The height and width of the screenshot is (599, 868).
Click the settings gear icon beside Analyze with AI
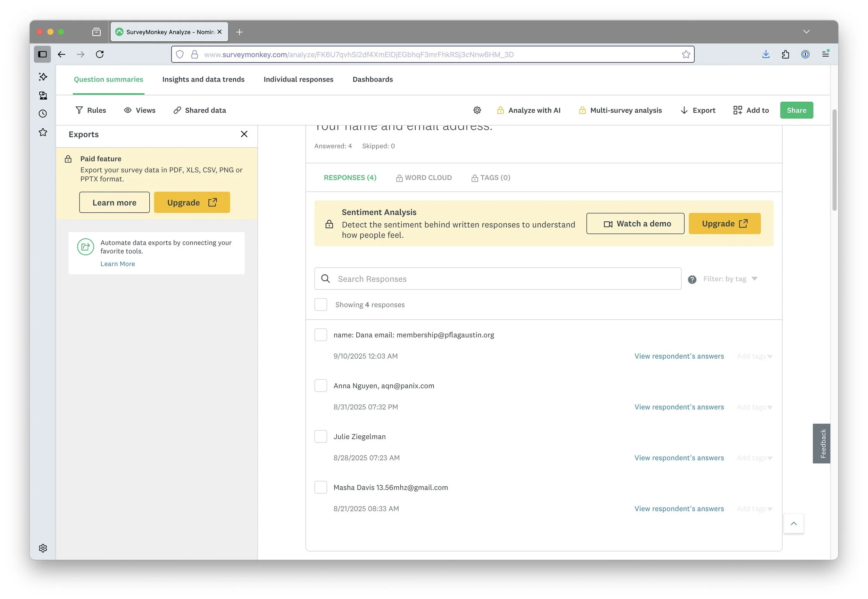tap(477, 110)
